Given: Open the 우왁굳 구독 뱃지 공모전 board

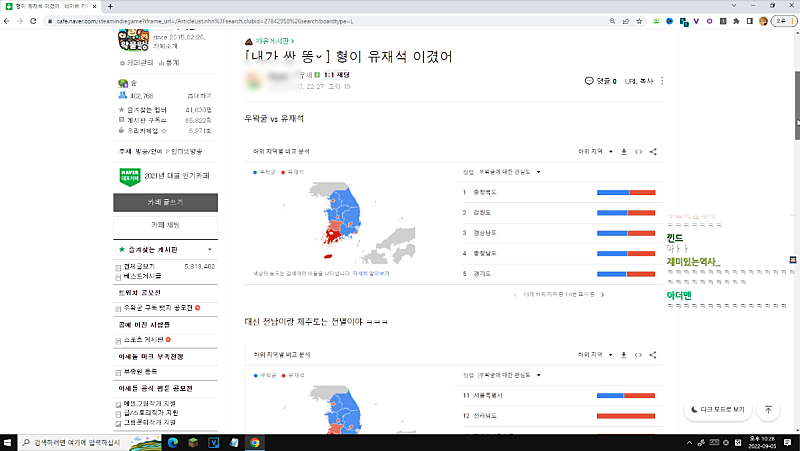Looking at the screenshot, I should pos(158,308).
